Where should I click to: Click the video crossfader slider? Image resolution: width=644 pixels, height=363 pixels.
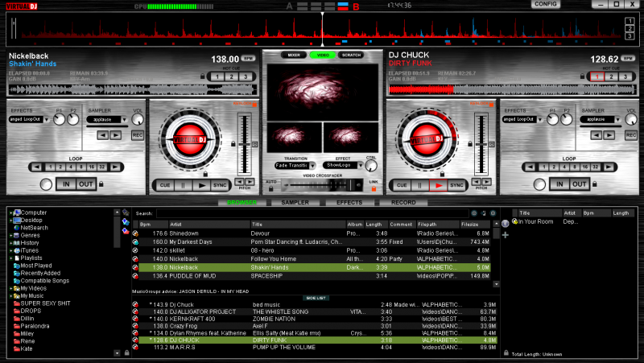pos(323,185)
